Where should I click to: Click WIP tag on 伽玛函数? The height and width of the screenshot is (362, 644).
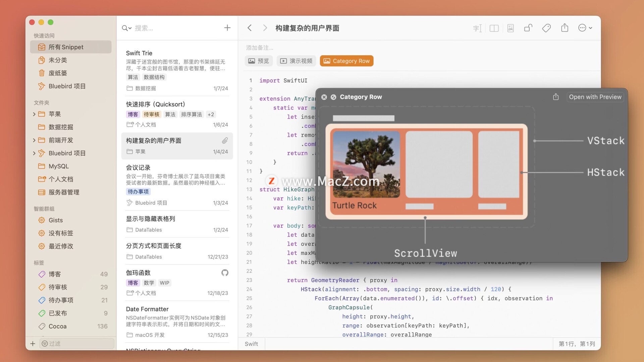pos(164,283)
